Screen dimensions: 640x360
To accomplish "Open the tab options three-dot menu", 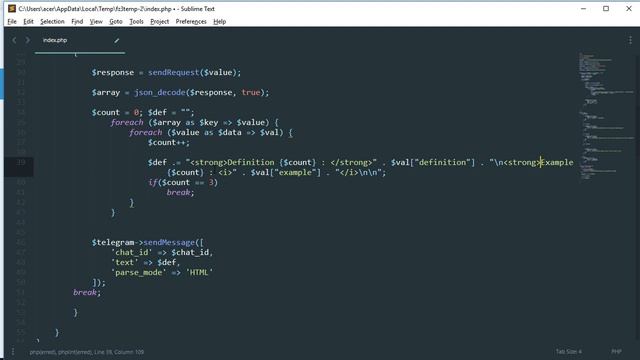I will pos(630,40).
